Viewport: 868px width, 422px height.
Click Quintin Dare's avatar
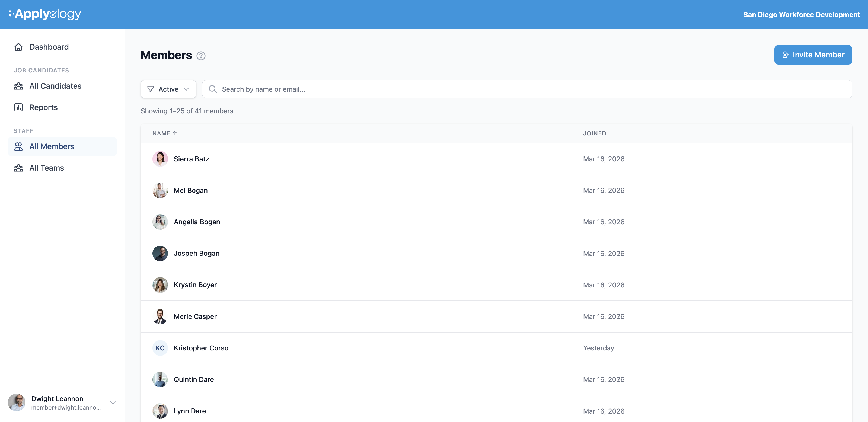pos(160,380)
